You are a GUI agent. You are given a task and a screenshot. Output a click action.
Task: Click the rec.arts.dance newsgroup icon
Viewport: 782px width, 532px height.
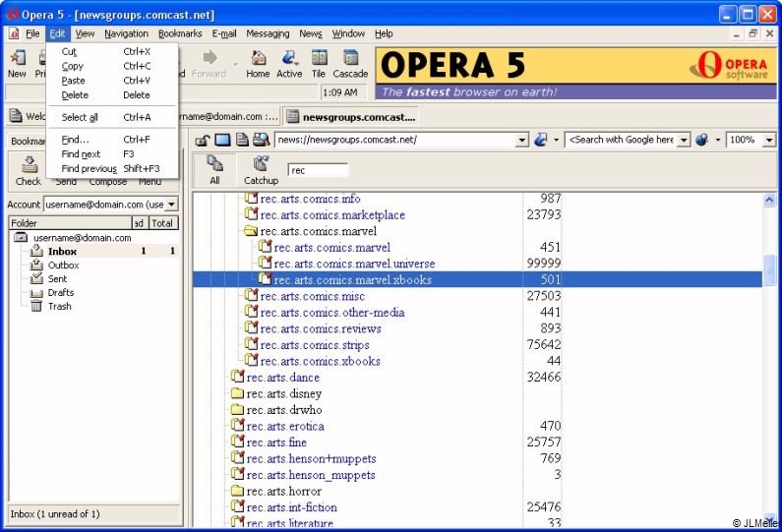(238, 377)
